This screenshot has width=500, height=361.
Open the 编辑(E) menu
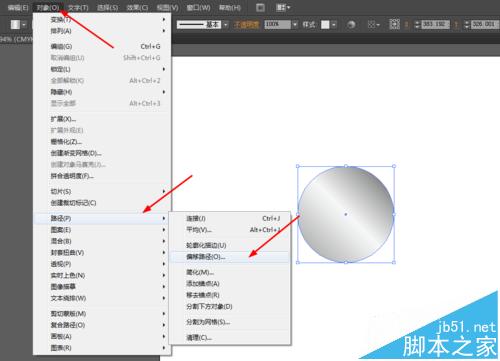pyautogui.click(x=18, y=7)
